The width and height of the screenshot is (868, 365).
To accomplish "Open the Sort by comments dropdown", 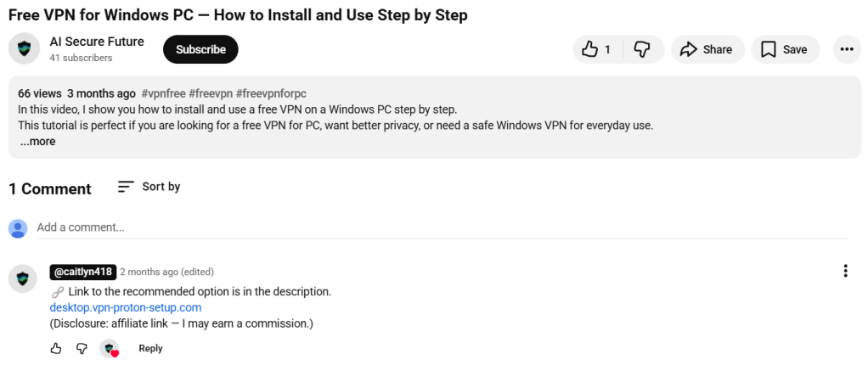I will (149, 187).
